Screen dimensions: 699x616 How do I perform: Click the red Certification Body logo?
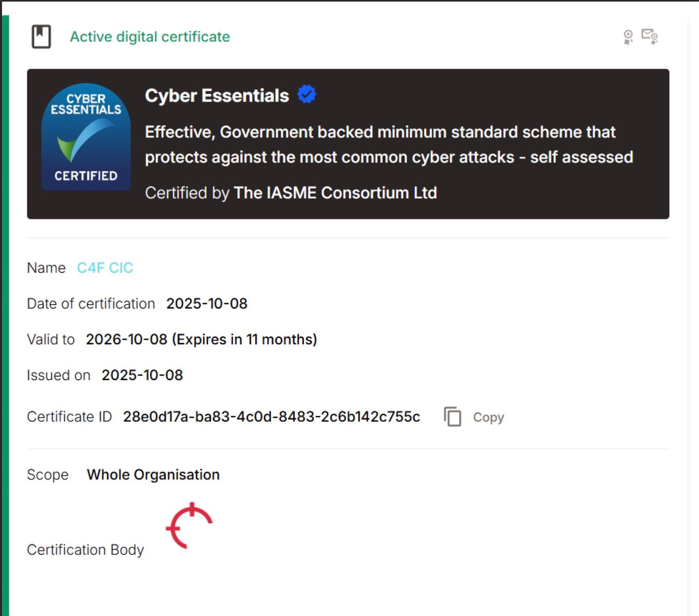click(189, 525)
